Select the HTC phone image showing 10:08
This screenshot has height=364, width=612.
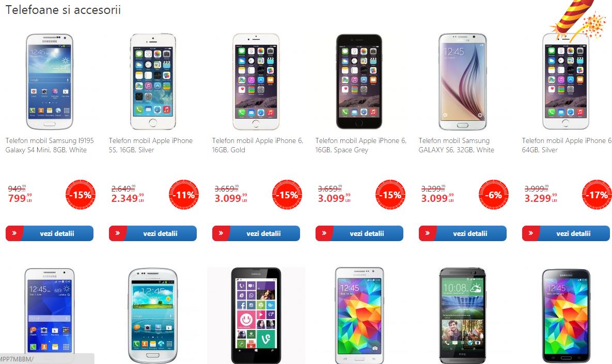(463, 315)
